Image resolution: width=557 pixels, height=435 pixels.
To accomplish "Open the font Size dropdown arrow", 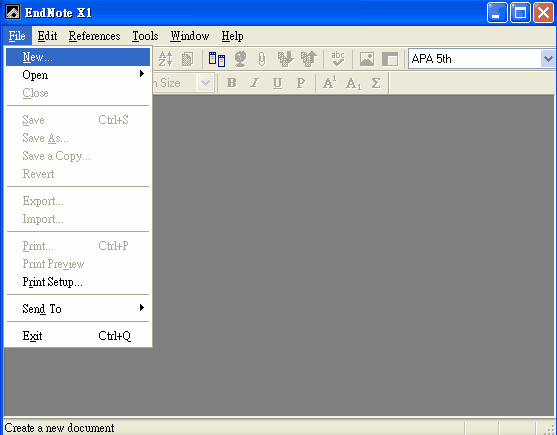I will coord(205,83).
